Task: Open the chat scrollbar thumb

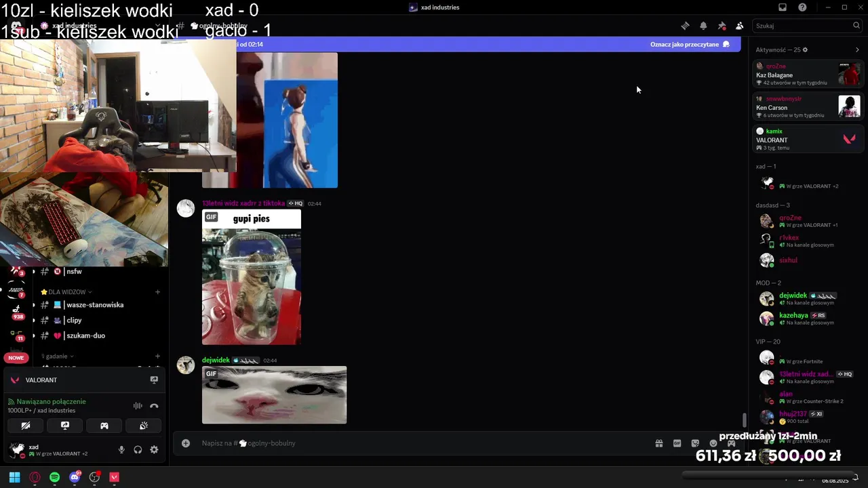Action: 744,420
